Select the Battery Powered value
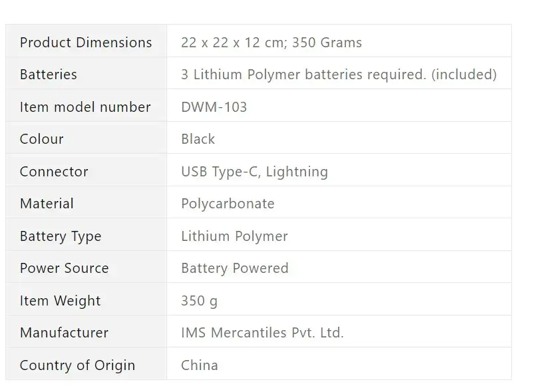This screenshot has height=392, width=533. click(x=234, y=268)
